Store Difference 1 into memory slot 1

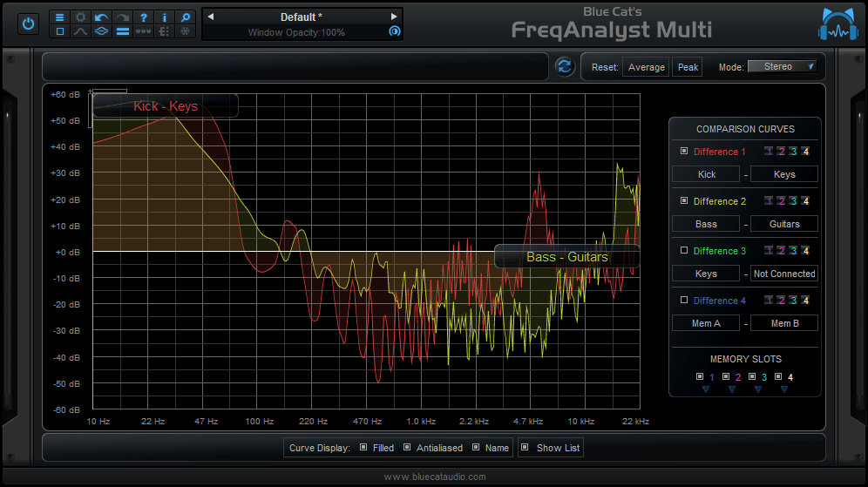point(769,151)
